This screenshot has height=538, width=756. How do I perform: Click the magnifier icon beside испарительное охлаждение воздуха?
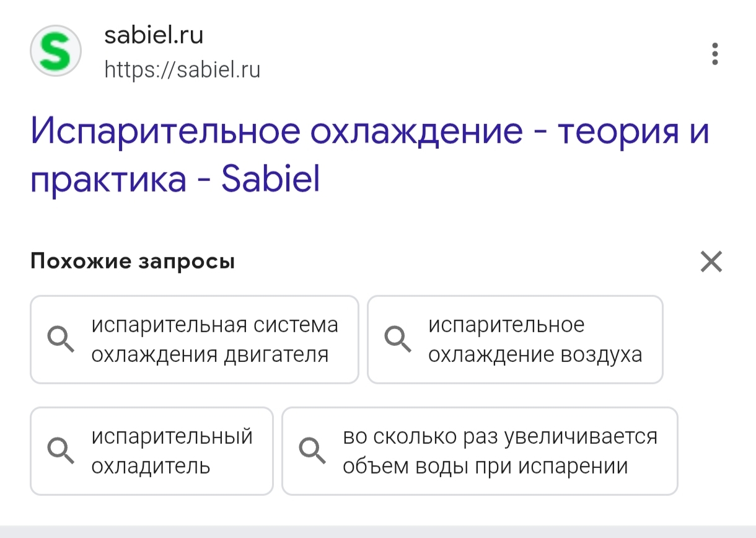[x=398, y=340]
